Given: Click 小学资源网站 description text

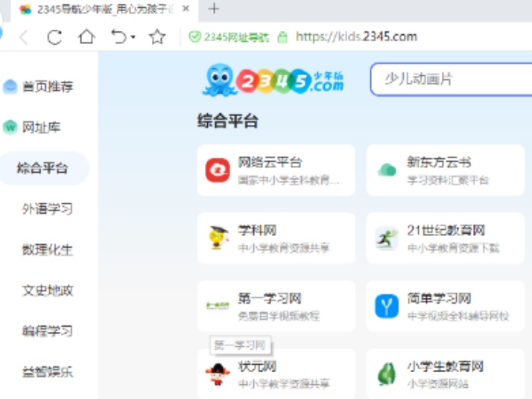Looking at the screenshot, I should [437, 384].
